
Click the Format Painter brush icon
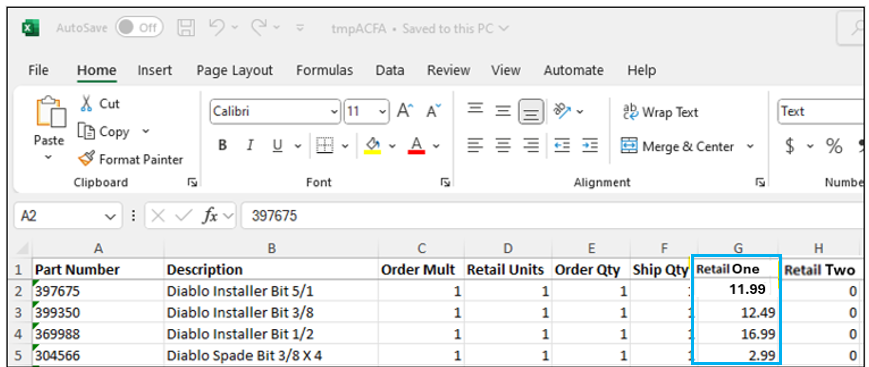coord(86,159)
